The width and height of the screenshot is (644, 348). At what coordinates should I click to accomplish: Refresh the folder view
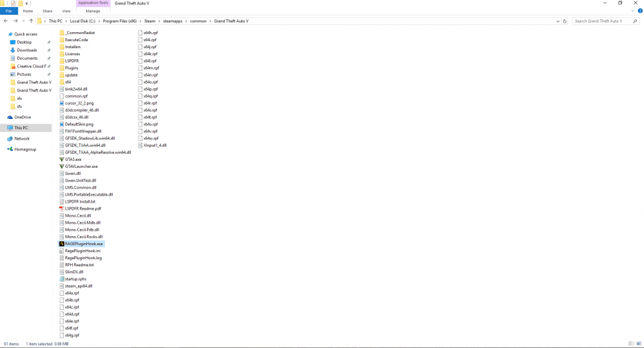[565, 21]
